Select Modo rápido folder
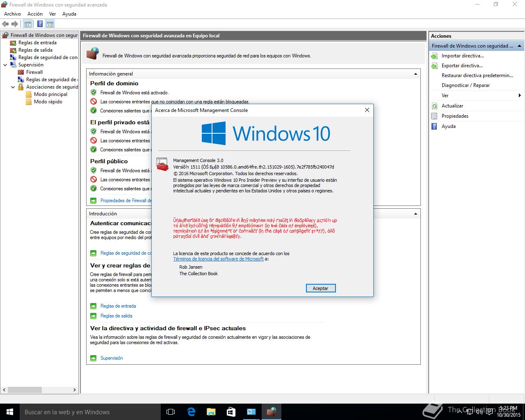The width and height of the screenshot is (525, 420). point(48,102)
